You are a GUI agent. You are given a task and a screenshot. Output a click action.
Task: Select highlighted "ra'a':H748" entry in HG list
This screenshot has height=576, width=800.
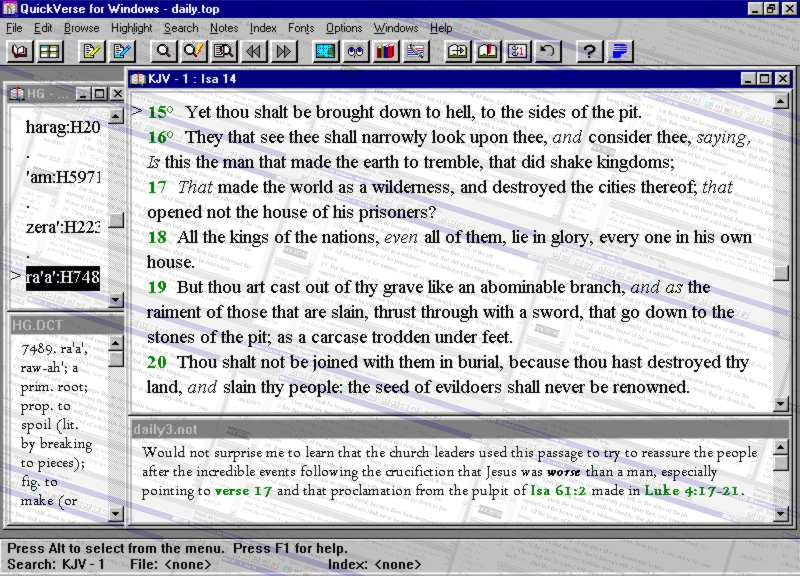tap(63, 277)
